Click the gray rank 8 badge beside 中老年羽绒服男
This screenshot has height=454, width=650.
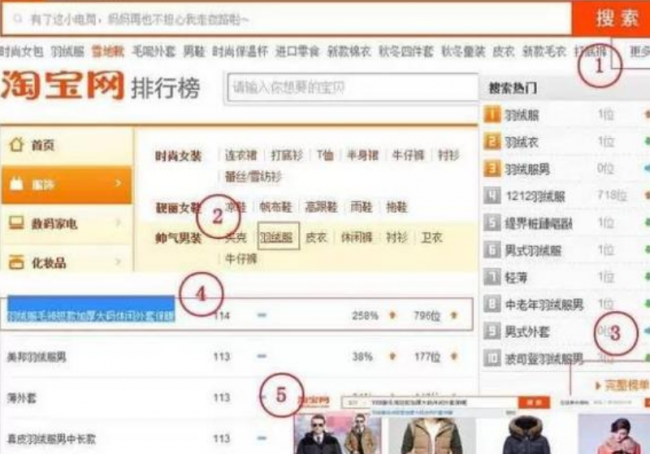pyautogui.click(x=492, y=304)
